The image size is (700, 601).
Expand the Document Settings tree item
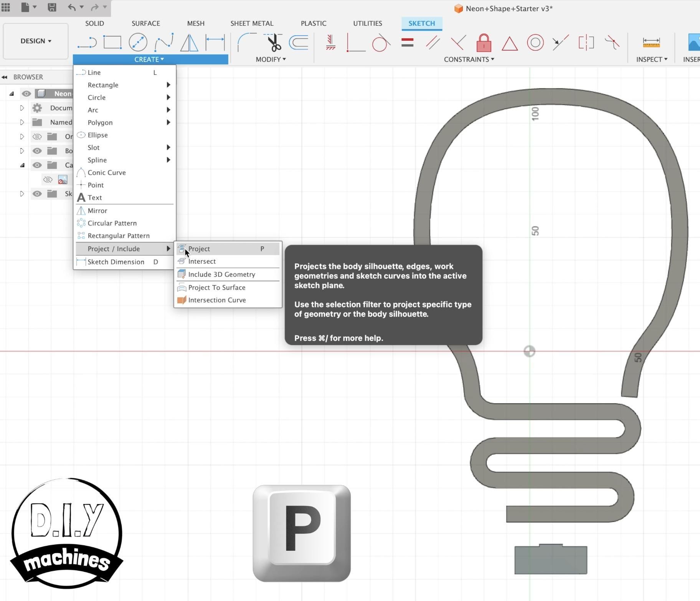pyautogui.click(x=22, y=108)
